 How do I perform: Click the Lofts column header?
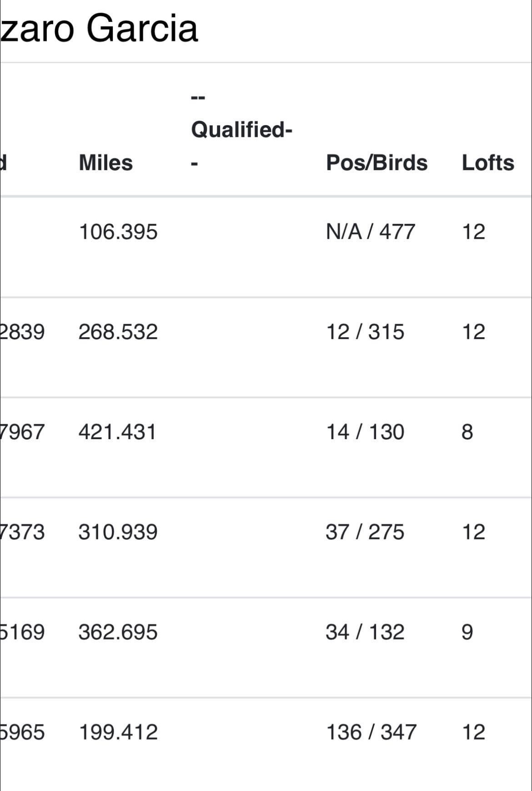point(487,163)
